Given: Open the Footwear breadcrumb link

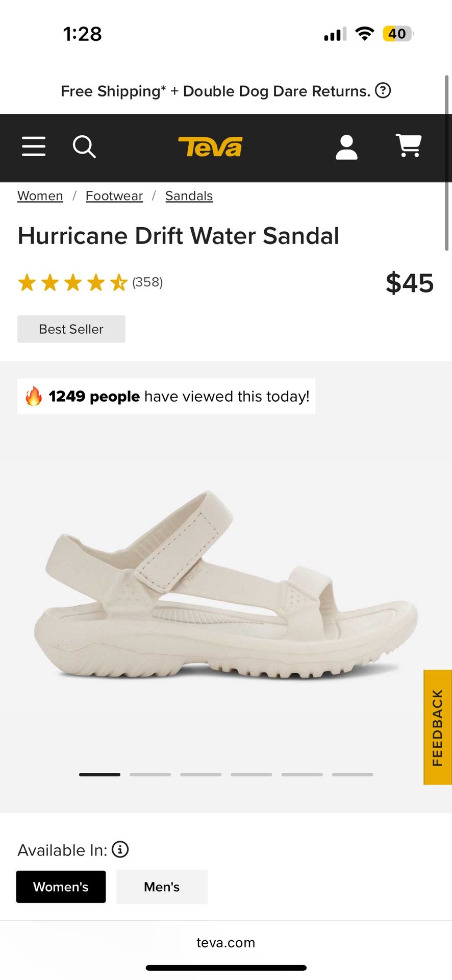Looking at the screenshot, I should [x=114, y=195].
